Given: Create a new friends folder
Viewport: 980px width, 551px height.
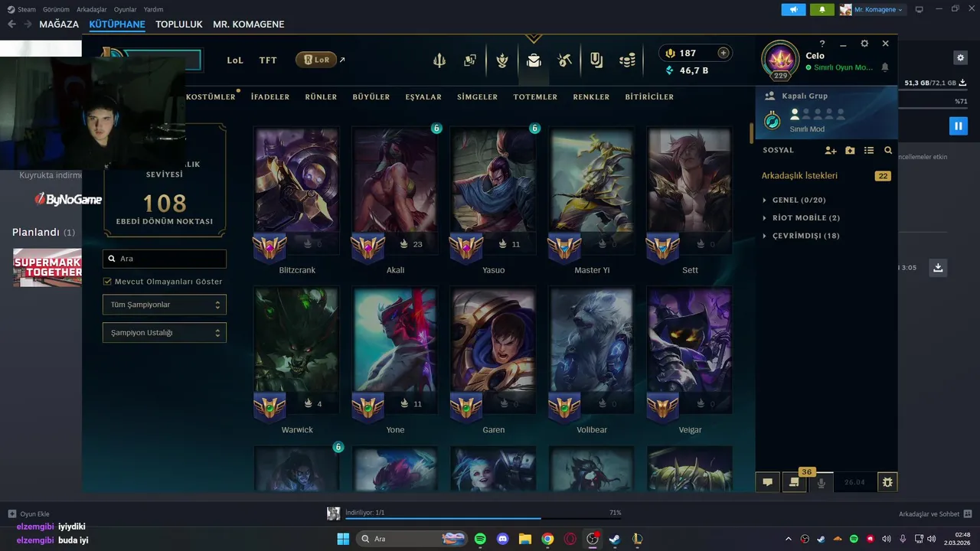Looking at the screenshot, I should pyautogui.click(x=850, y=151).
